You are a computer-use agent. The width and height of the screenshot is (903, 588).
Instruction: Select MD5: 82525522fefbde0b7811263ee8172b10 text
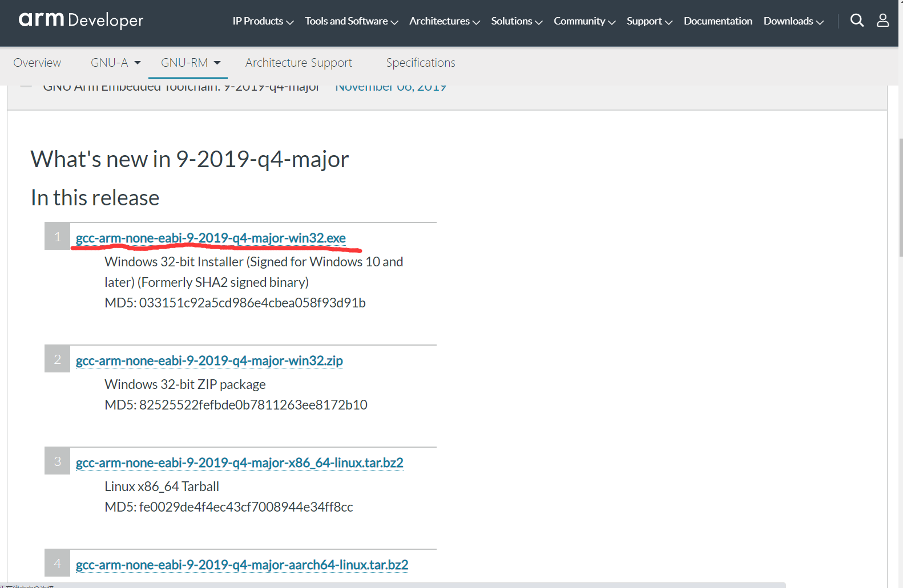click(236, 405)
